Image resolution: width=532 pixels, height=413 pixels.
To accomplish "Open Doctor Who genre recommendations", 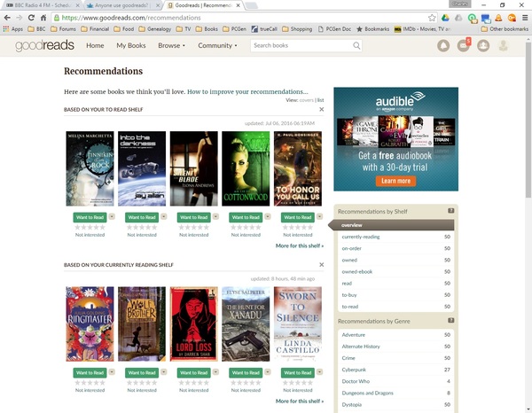I will 356,381.
